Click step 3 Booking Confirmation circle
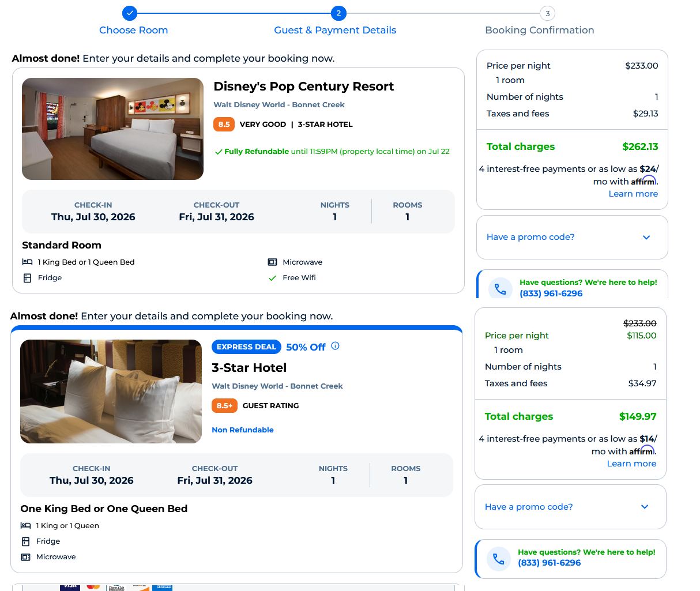Viewport: 700px width, 591px height. [547, 13]
